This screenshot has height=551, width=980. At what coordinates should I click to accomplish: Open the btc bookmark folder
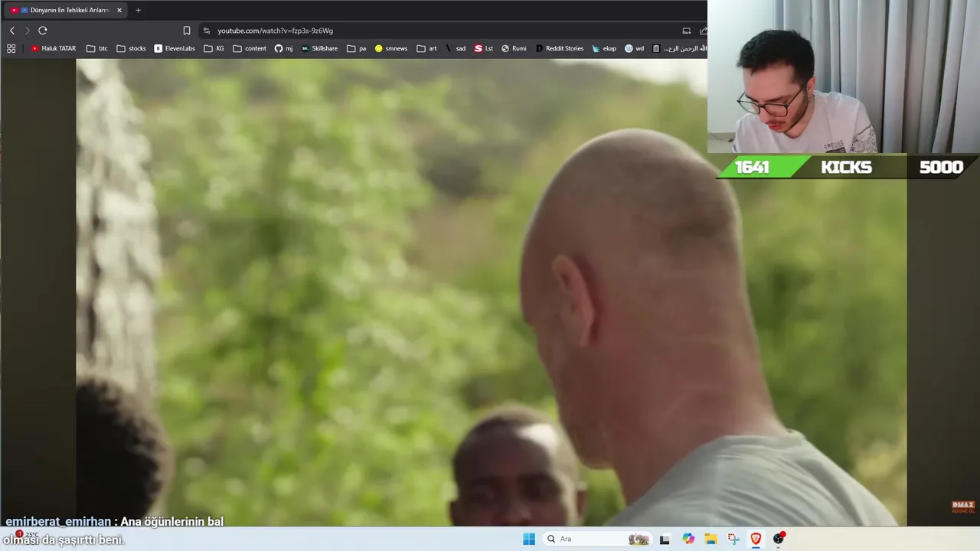[97, 48]
